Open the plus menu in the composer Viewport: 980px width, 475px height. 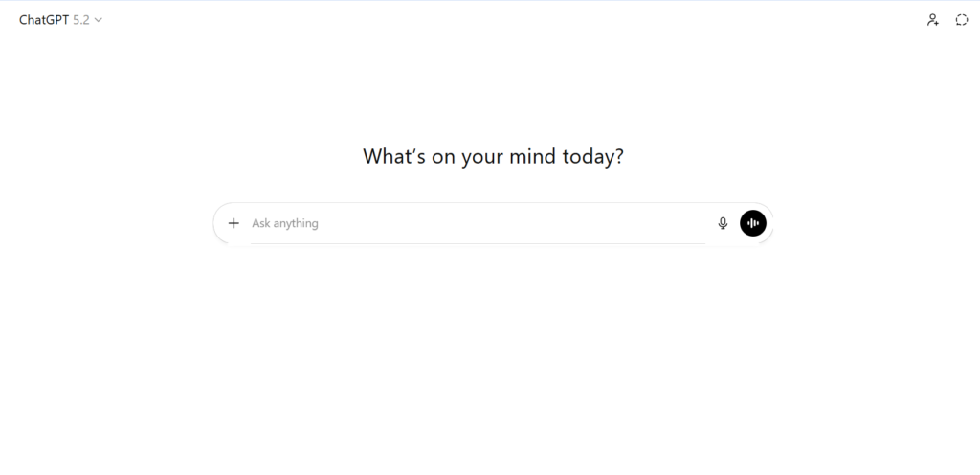click(234, 223)
